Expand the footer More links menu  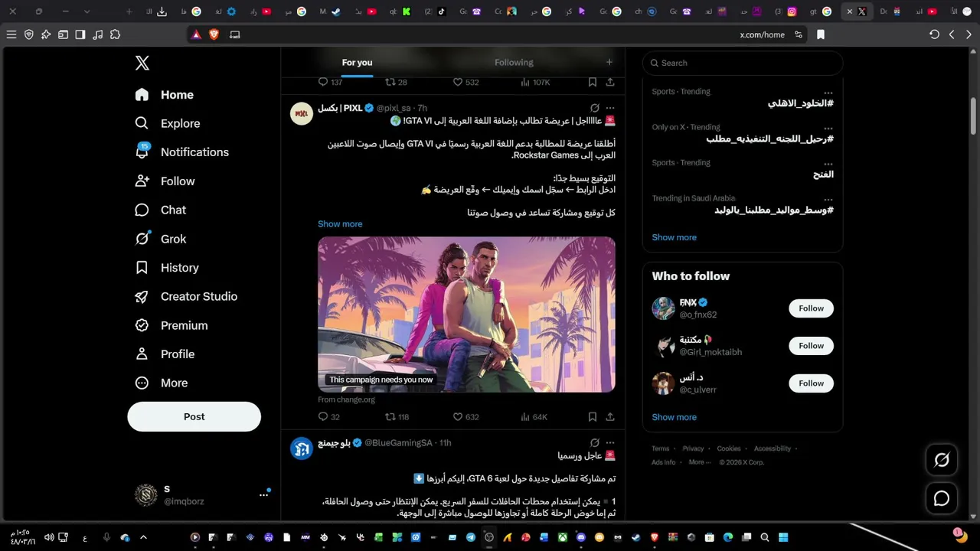pyautogui.click(x=700, y=462)
